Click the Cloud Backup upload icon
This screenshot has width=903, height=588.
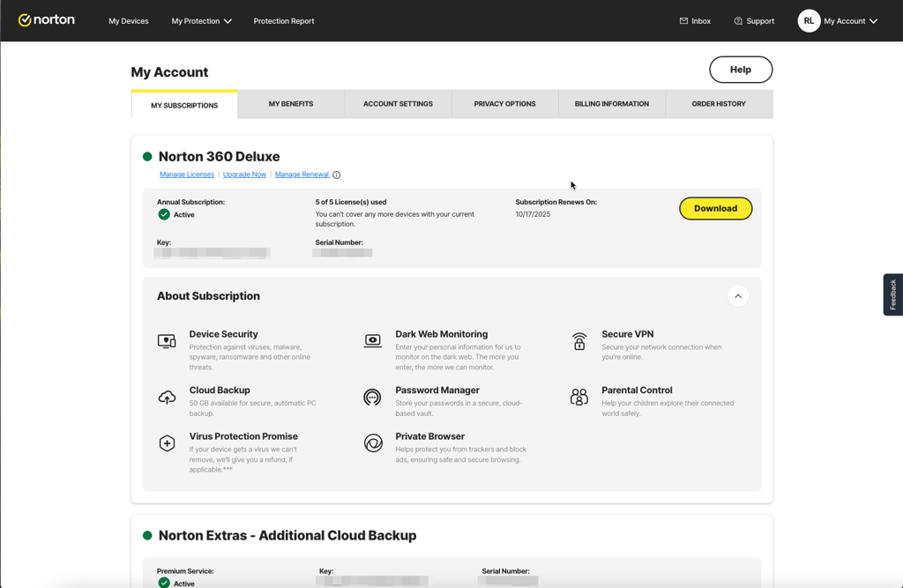pos(167,398)
